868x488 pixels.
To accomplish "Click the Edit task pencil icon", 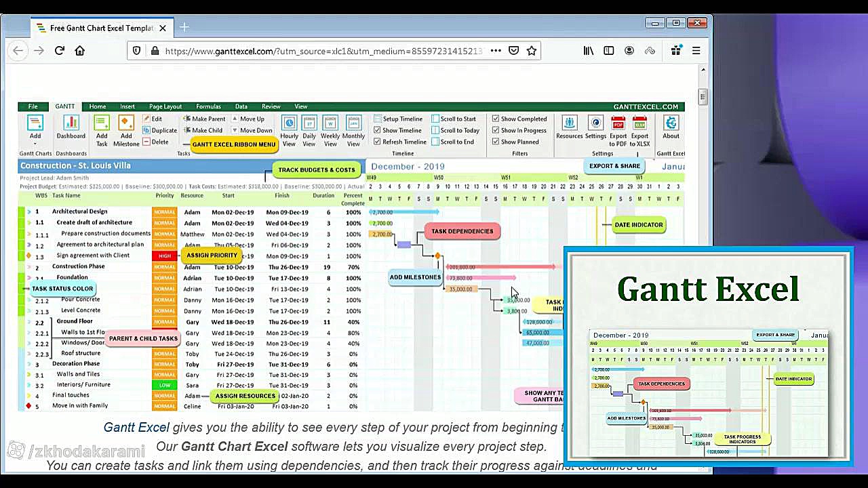I will point(146,119).
